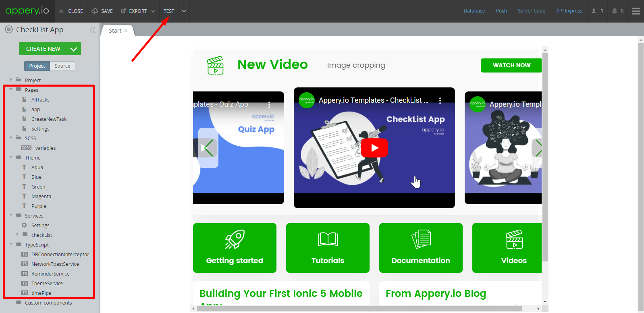Click the Building Your First Ionic 5 heading
Viewport: 644px width, 313px height.
click(281, 298)
